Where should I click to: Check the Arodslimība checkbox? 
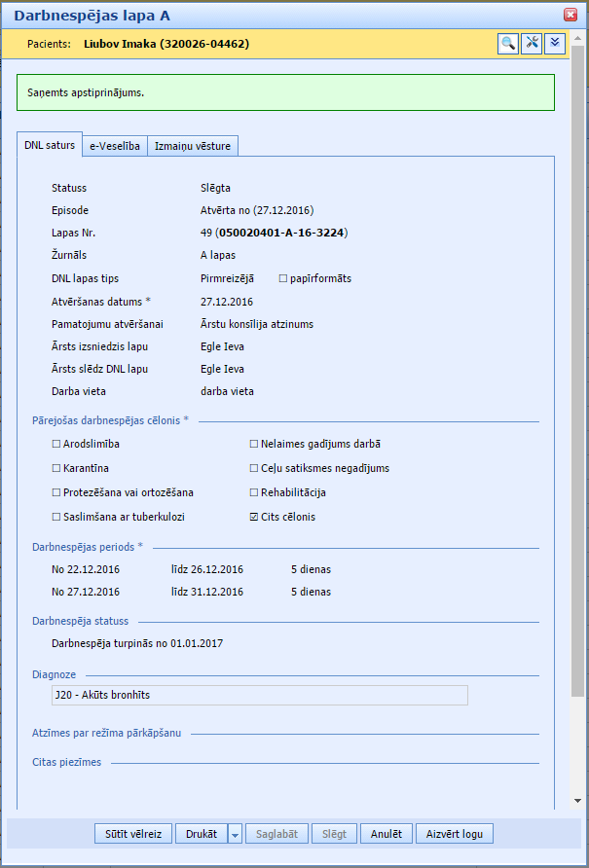click(56, 445)
